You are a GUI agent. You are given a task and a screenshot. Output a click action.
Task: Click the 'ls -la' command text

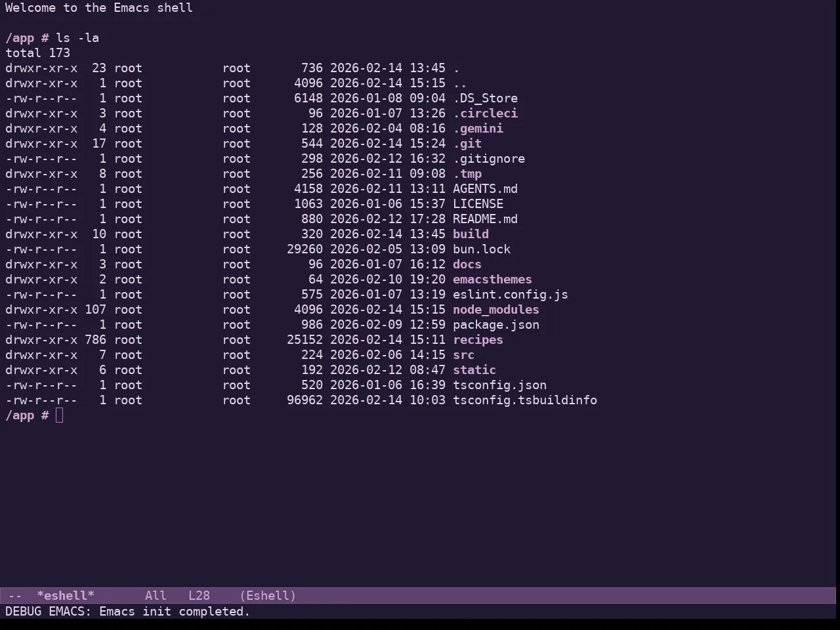(x=77, y=38)
